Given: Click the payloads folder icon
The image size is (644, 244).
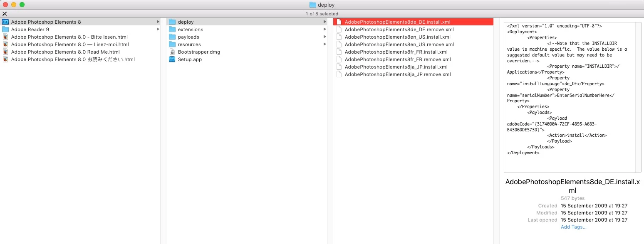Looking at the screenshot, I should tap(172, 37).
